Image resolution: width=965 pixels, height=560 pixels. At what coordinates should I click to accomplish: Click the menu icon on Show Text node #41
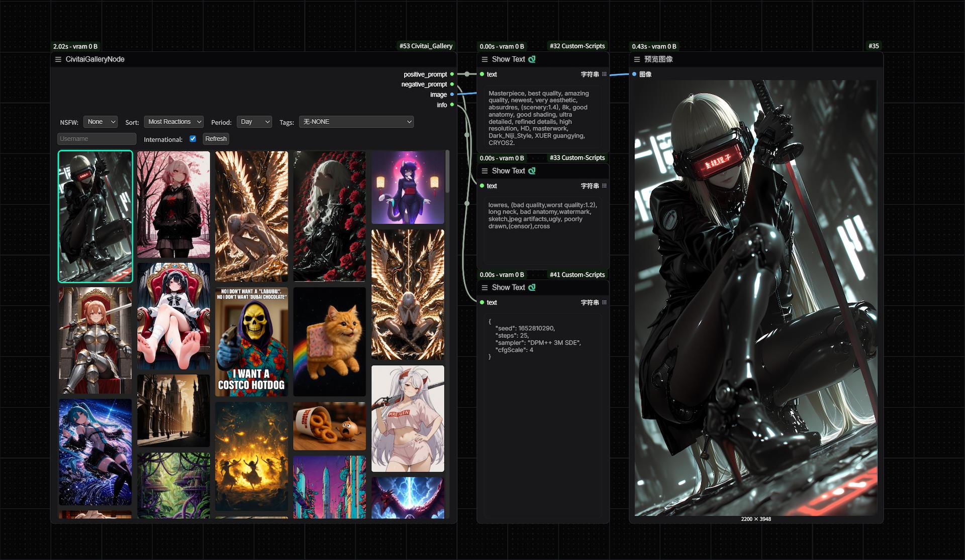(485, 287)
